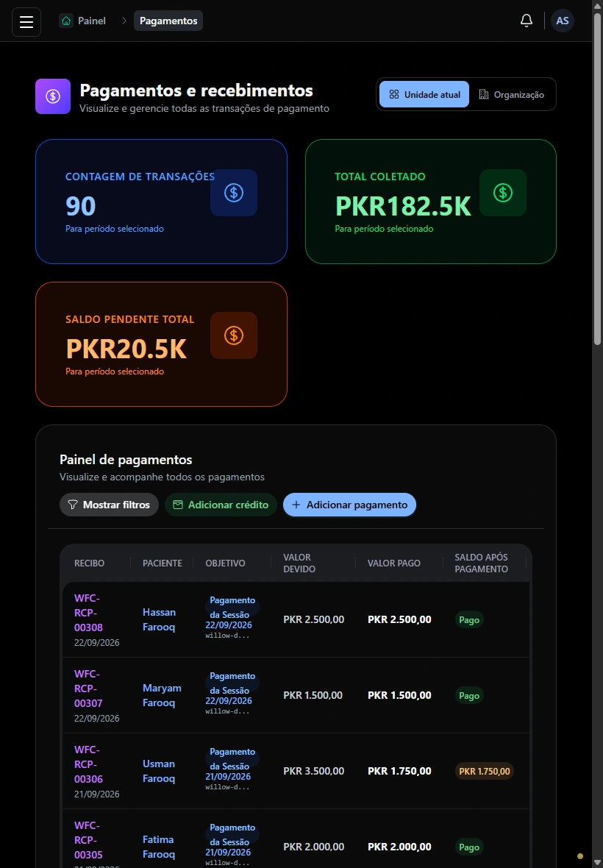Click Pagamento da Sessão tag for Maryam Farooq
This screenshot has width=603, height=868.
tap(232, 683)
